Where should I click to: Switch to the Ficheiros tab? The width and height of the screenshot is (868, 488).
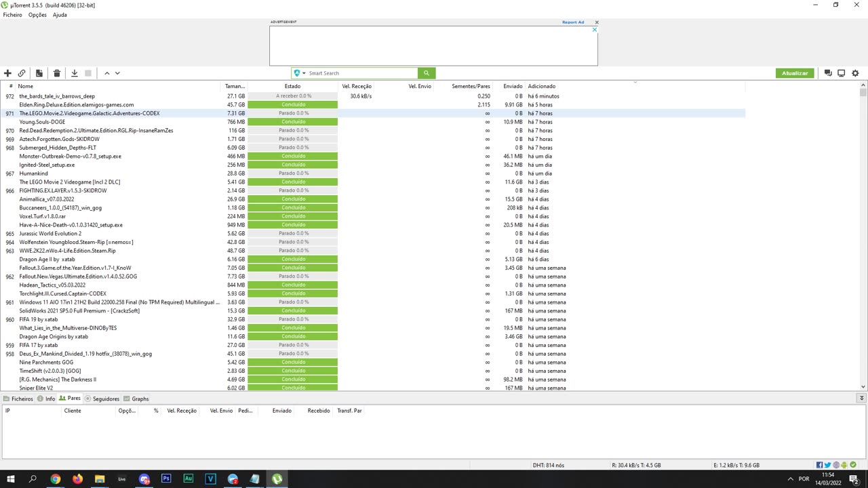coord(18,399)
